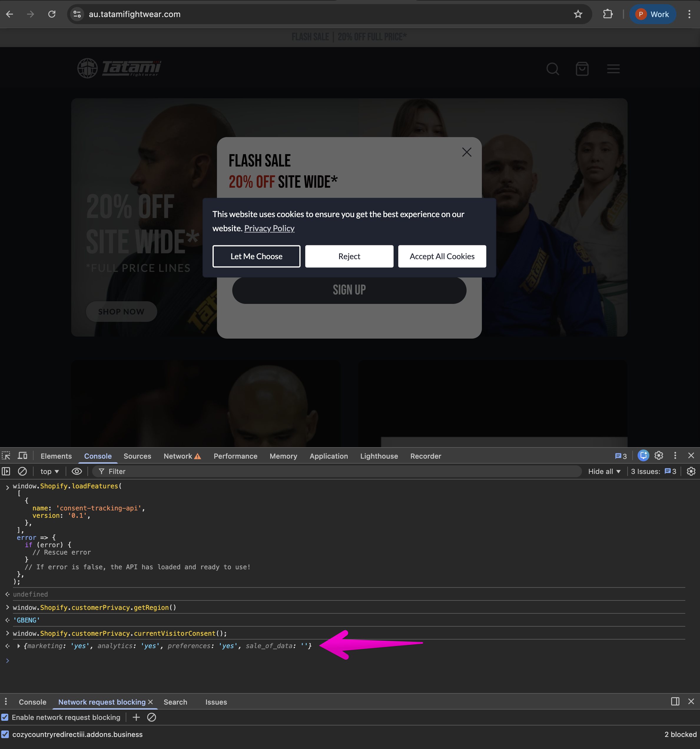The height and width of the screenshot is (749, 700).
Task: Toggle the live expression eye icon
Action: click(77, 471)
